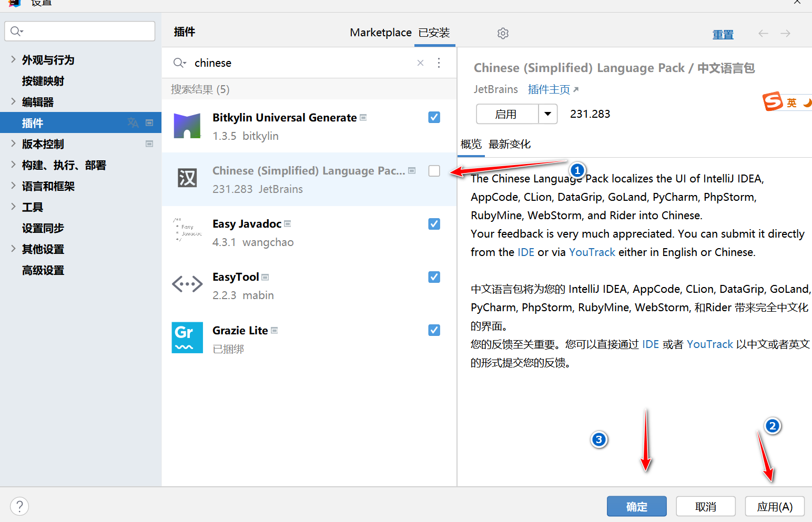Click the small icon beside EasyTool name

point(265,277)
